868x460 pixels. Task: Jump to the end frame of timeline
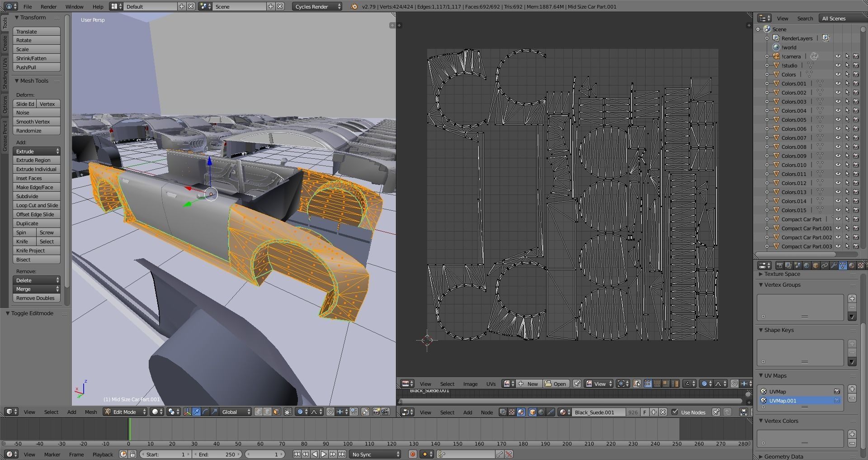coord(342,454)
